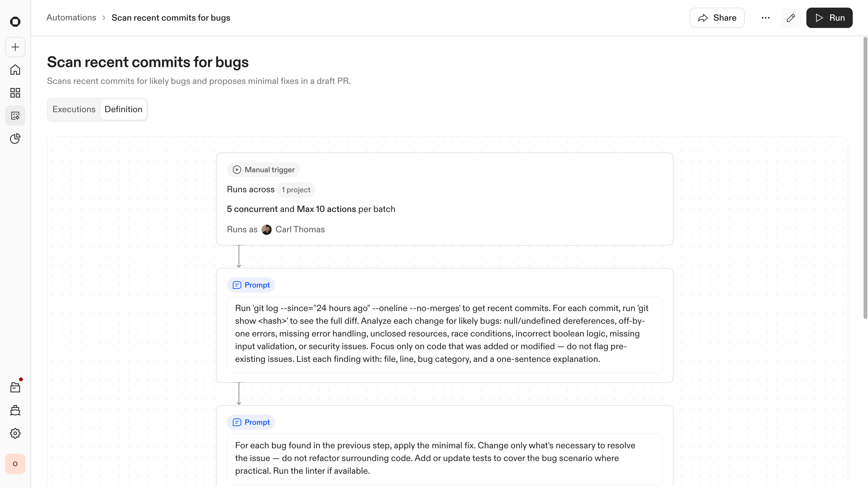Image resolution: width=868 pixels, height=488 pixels.
Task: Open the settings gear icon
Action: (x=15, y=433)
